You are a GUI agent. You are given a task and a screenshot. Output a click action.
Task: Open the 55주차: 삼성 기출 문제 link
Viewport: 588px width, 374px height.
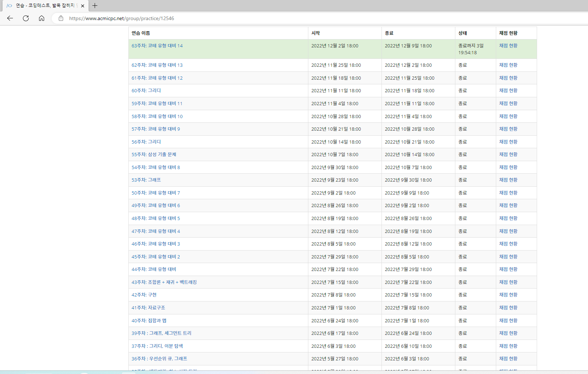click(x=154, y=155)
